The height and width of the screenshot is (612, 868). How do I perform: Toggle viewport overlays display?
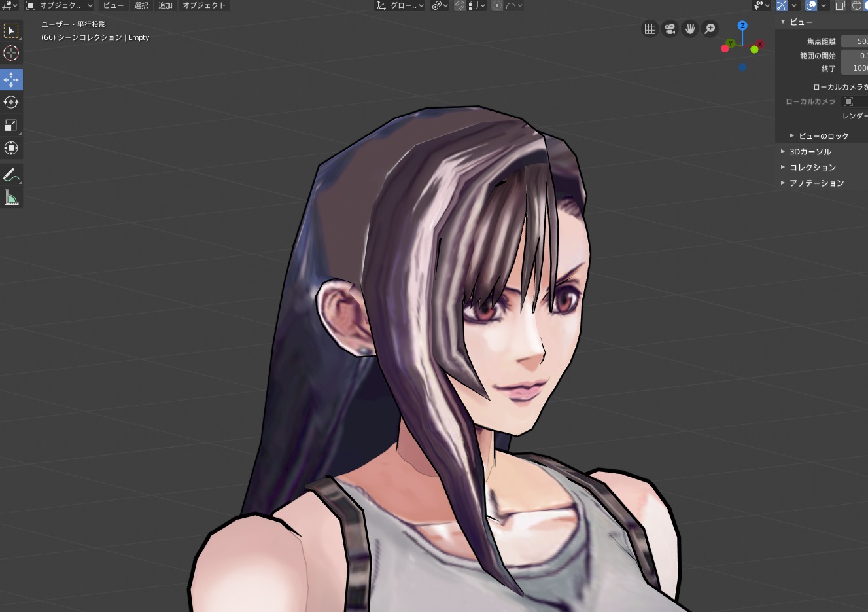coord(811,5)
